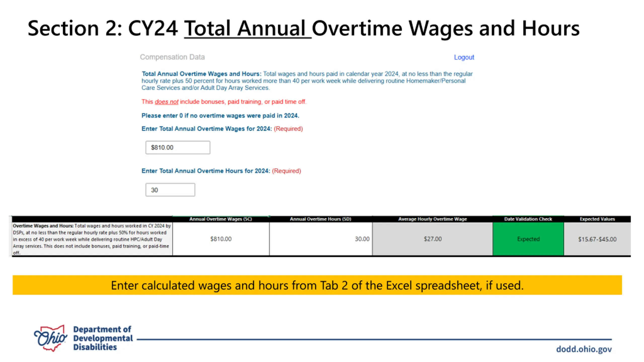
Task: Click the $15.67-$45.00 Expected Values cell
Action: [597, 239]
